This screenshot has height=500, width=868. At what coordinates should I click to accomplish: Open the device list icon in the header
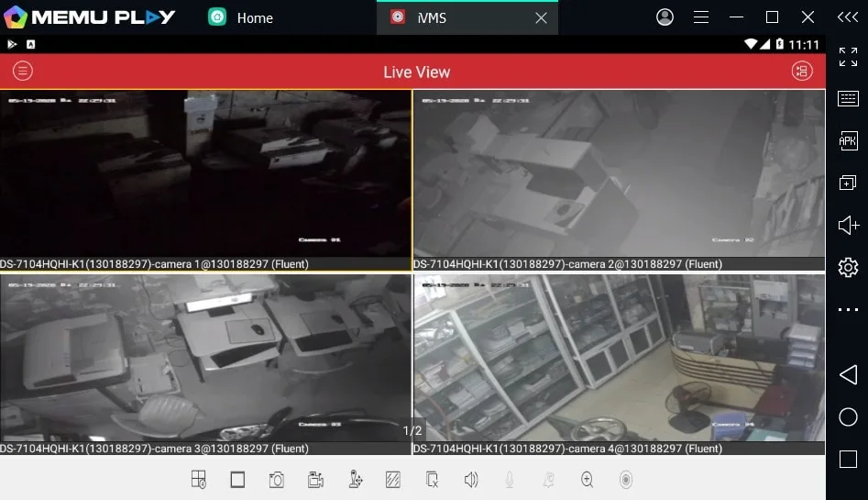point(802,71)
